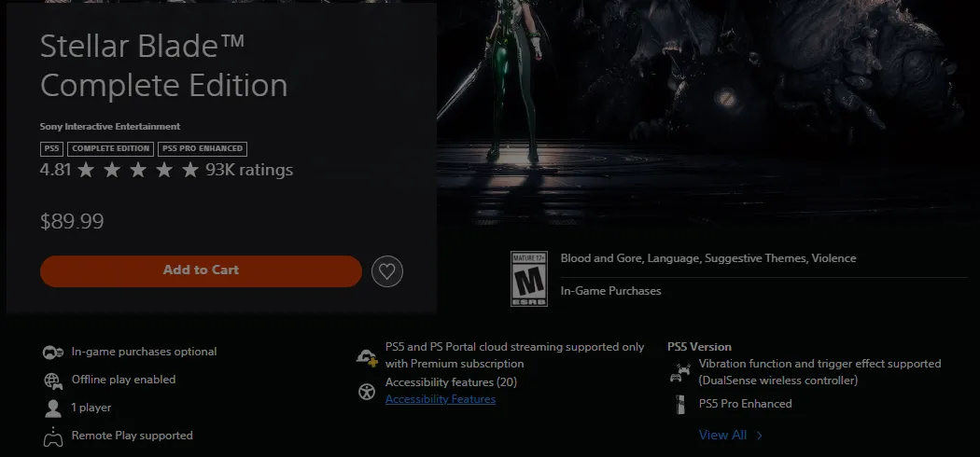The height and width of the screenshot is (457, 980).
Task: Click the offline play globe icon
Action: coord(53,381)
